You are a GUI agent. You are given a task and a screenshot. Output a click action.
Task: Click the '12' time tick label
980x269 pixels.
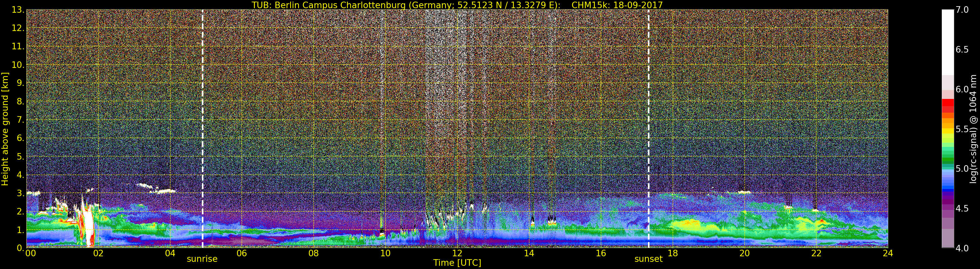tap(457, 253)
